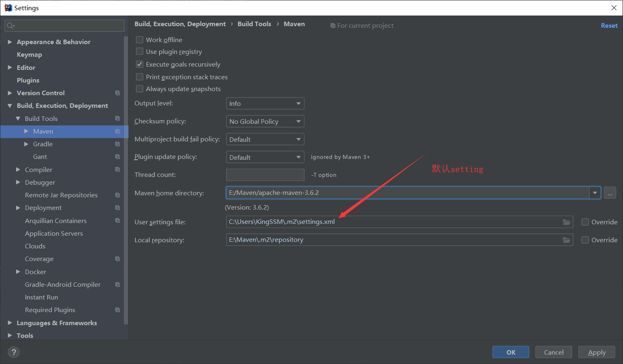The width and height of the screenshot is (623, 364).
Task: Click project-level icon next to Gant
Action: tap(117, 156)
